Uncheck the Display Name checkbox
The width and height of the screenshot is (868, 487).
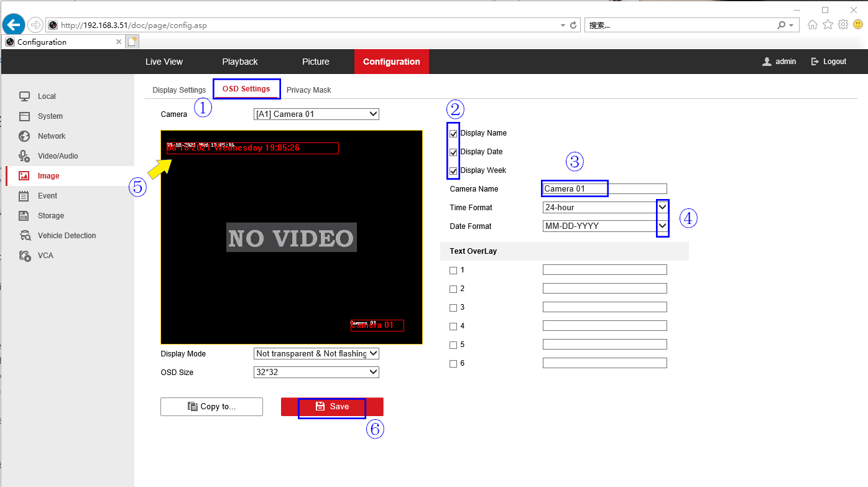454,133
